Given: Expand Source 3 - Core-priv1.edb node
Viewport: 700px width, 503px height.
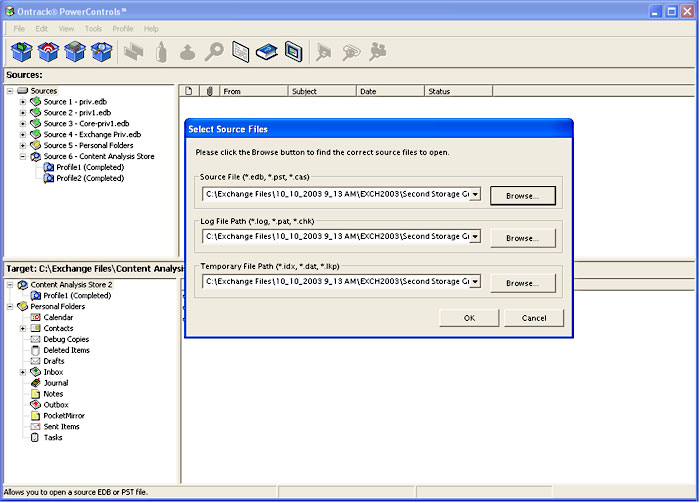Looking at the screenshot, I should point(23,124).
